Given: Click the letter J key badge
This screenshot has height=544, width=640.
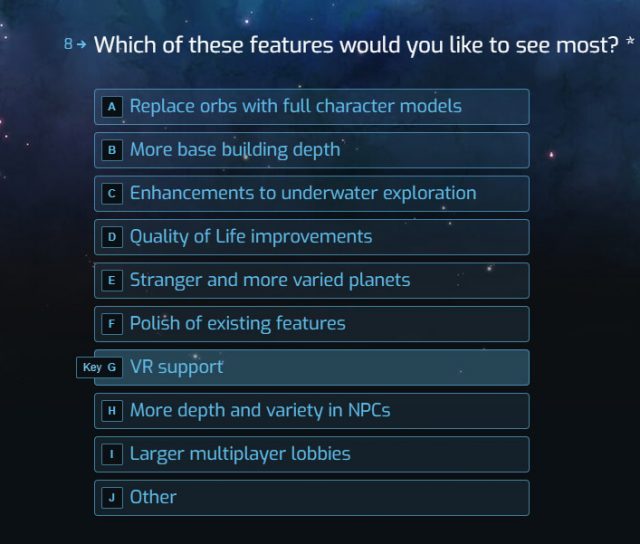Looking at the screenshot, I should pos(112,498).
